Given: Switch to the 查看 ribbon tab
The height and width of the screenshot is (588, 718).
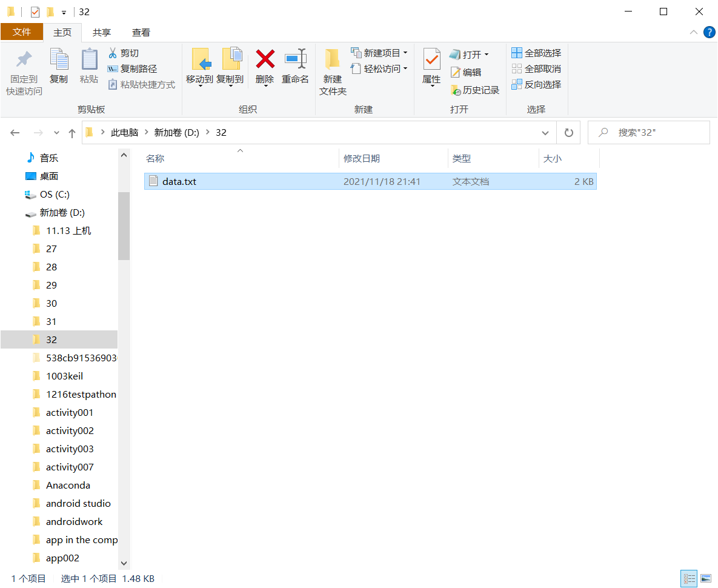Looking at the screenshot, I should [x=141, y=32].
